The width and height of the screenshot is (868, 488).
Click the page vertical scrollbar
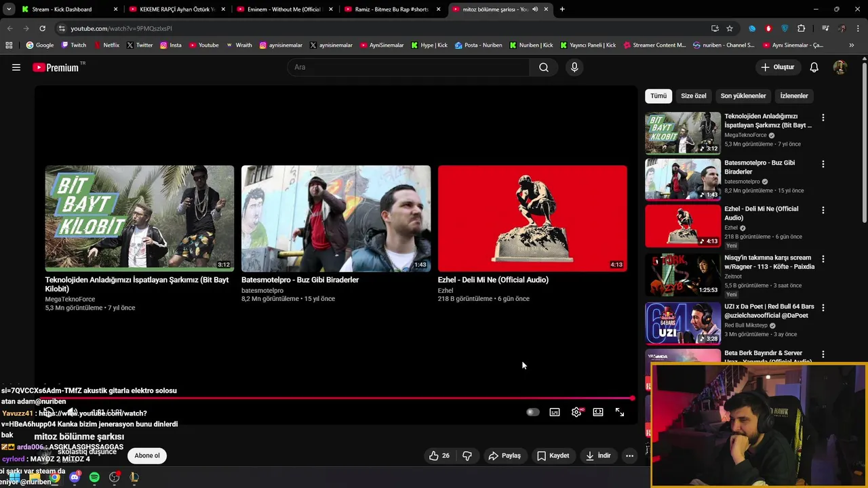[x=864, y=142]
